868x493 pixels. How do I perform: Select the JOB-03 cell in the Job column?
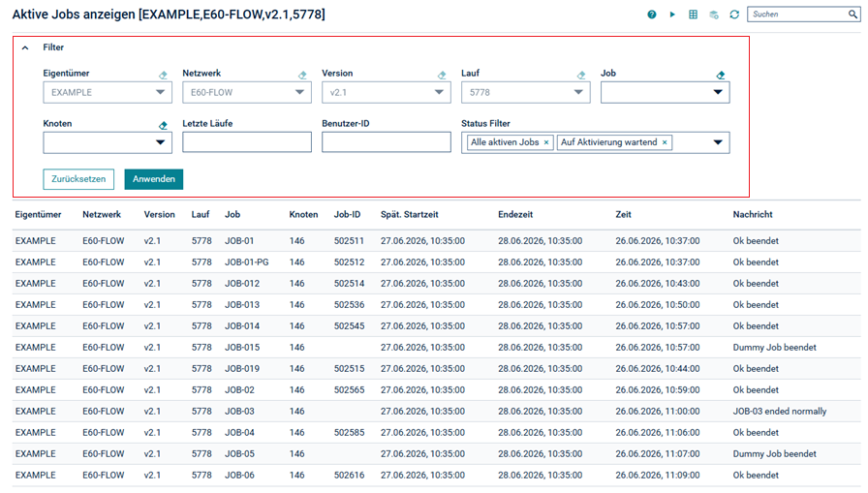(x=239, y=412)
